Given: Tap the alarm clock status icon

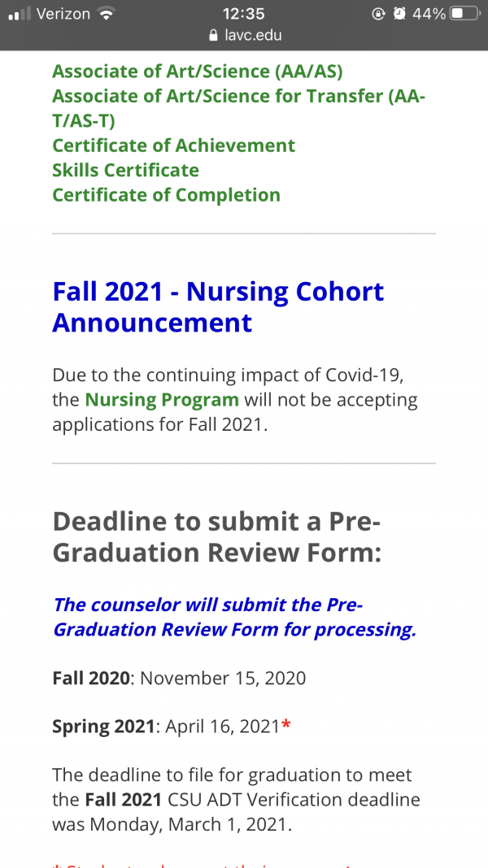Looking at the screenshot, I should 399,14.
